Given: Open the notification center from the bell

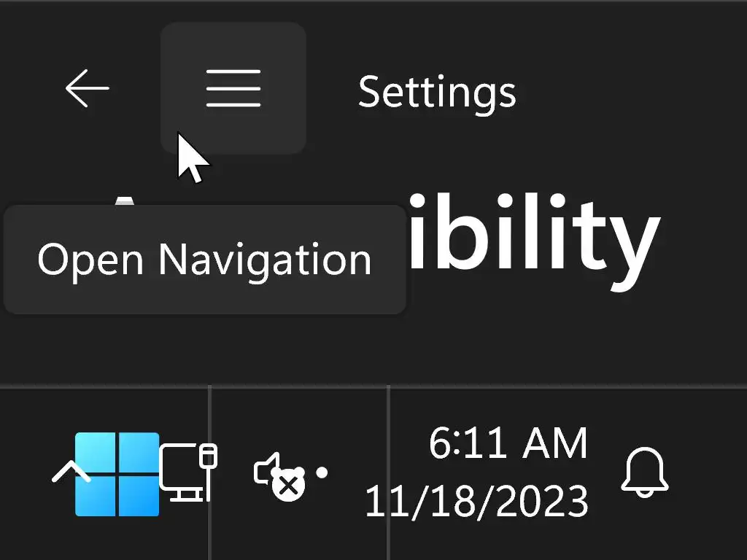Looking at the screenshot, I should pos(644,472).
